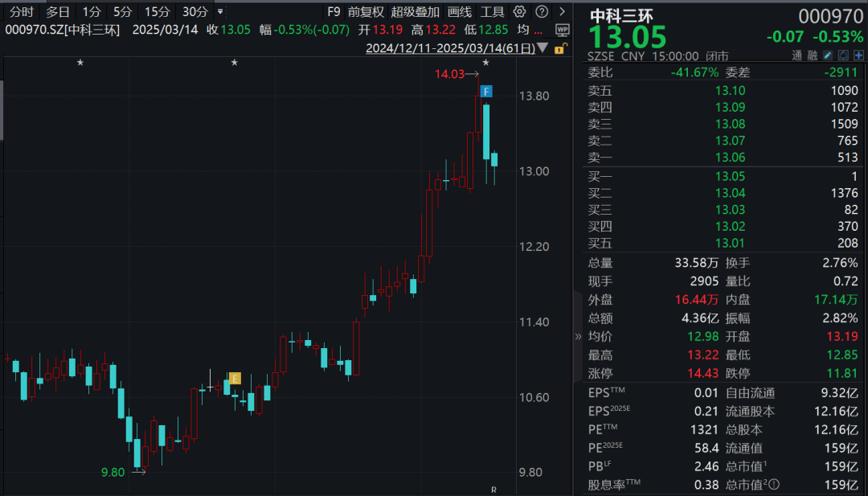The height and width of the screenshot is (496, 868).
Task: Click the 内盘 value 17.14万
Action: click(836, 300)
